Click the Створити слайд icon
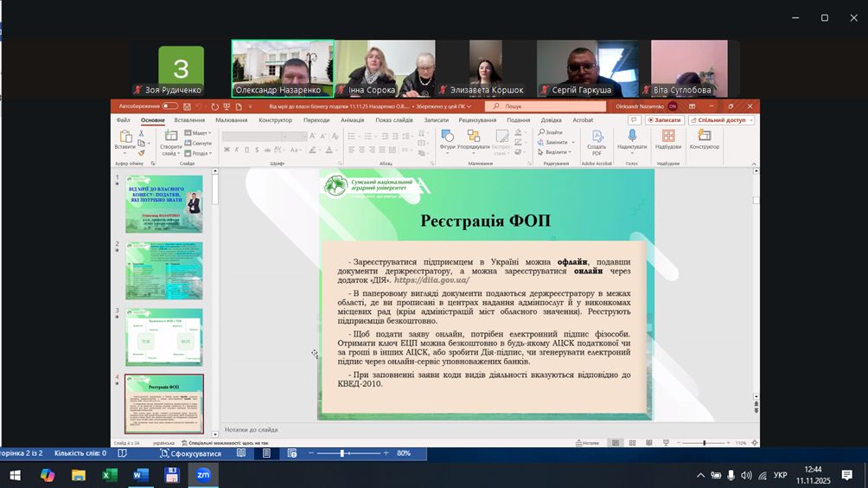Viewport: 868px width, 488px height. pyautogui.click(x=170, y=138)
